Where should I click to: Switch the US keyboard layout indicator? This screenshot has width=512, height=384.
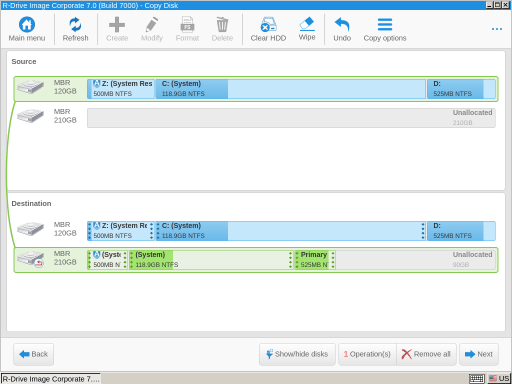(x=499, y=379)
